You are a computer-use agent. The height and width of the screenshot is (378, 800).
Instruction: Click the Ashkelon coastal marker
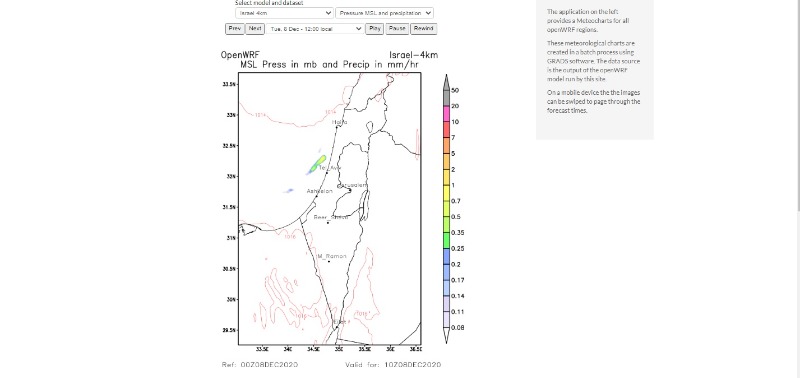(x=316, y=196)
